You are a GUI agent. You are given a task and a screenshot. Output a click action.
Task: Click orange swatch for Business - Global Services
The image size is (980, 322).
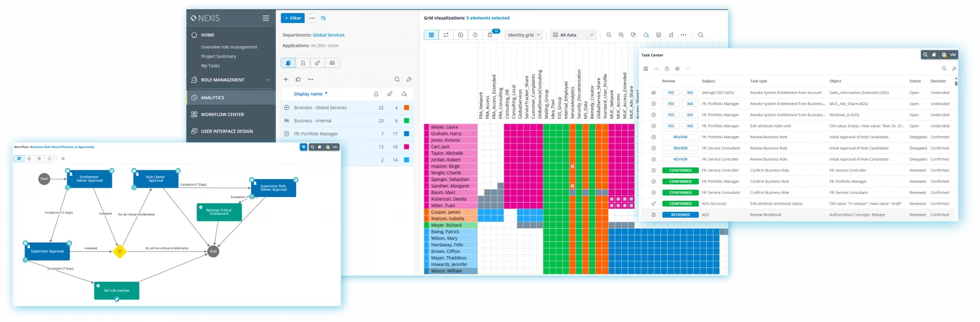pos(406,108)
